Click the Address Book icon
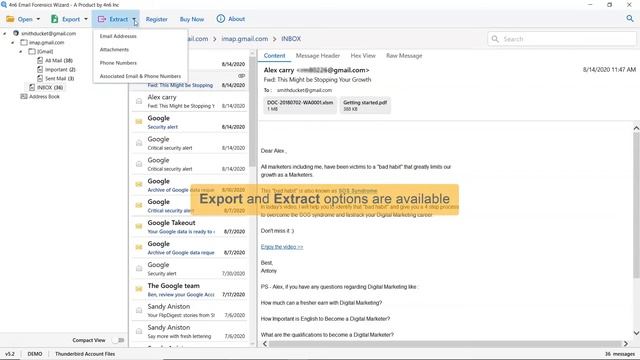The image size is (640, 360). [24, 97]
